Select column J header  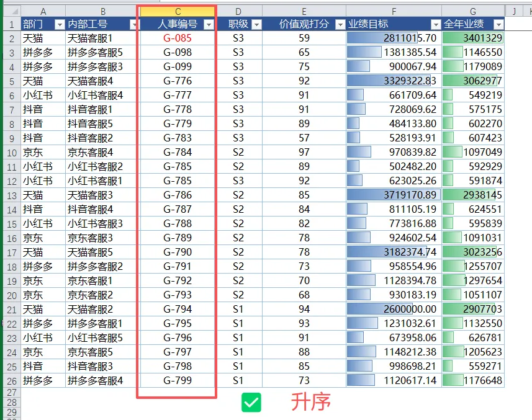point(514,12)
